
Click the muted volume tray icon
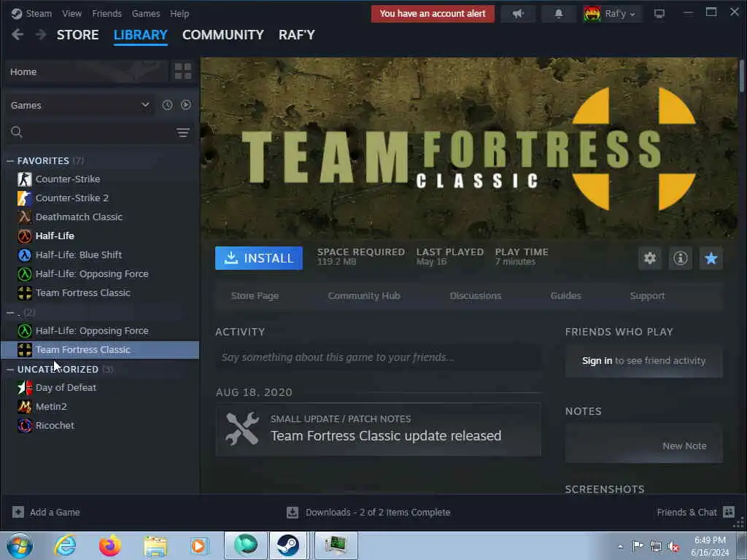(673, 546)
